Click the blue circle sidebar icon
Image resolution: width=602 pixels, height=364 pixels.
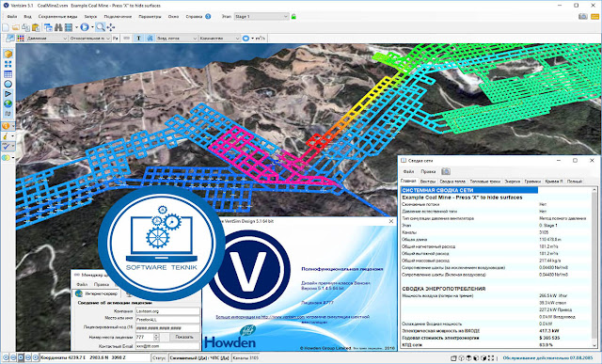click(x=8, y=84)
